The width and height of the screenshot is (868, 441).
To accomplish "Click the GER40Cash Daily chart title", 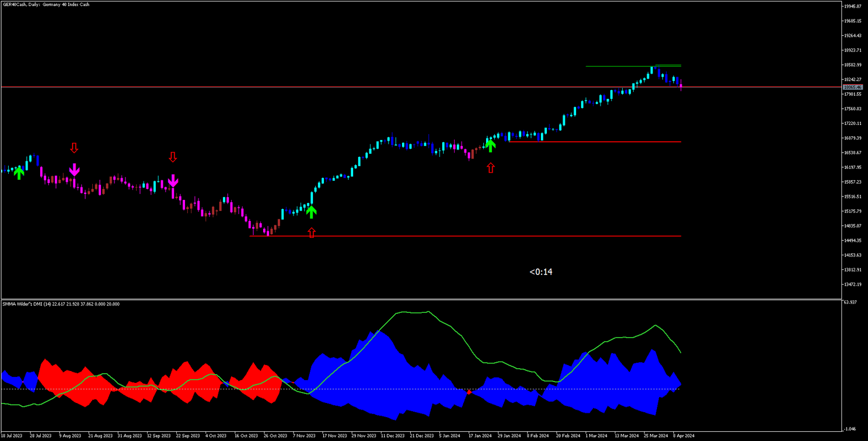I will click(46, 4).
